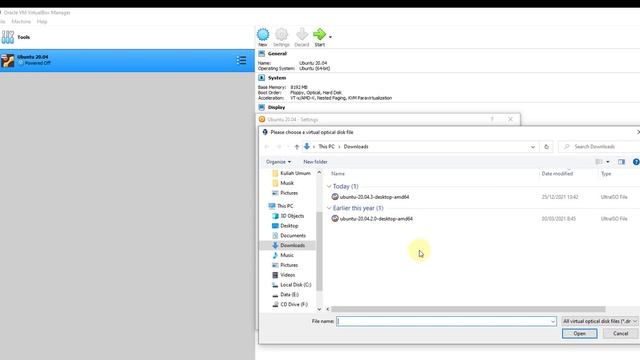
Task: Select Local Disk (C:) in sidebar
Action: [291, 285]
